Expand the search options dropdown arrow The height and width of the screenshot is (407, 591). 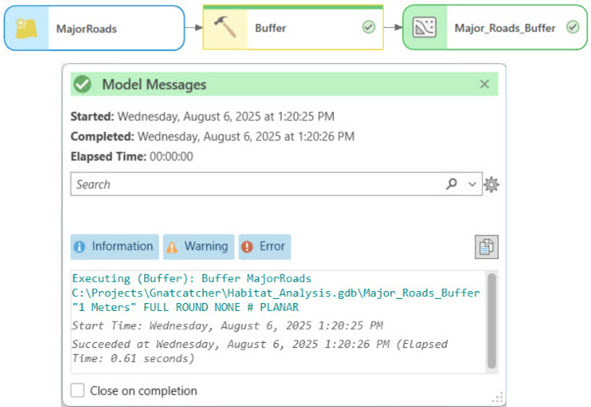[x=472, y=184]
